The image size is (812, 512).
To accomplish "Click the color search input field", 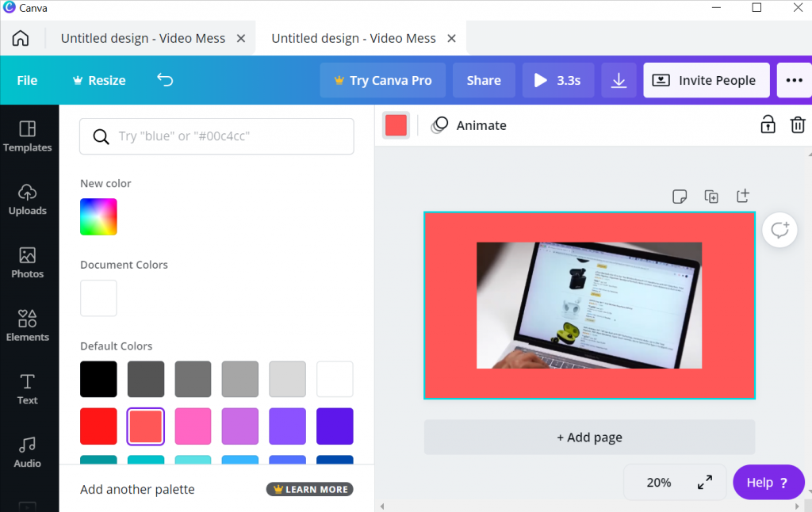I will tap(216, 136).
